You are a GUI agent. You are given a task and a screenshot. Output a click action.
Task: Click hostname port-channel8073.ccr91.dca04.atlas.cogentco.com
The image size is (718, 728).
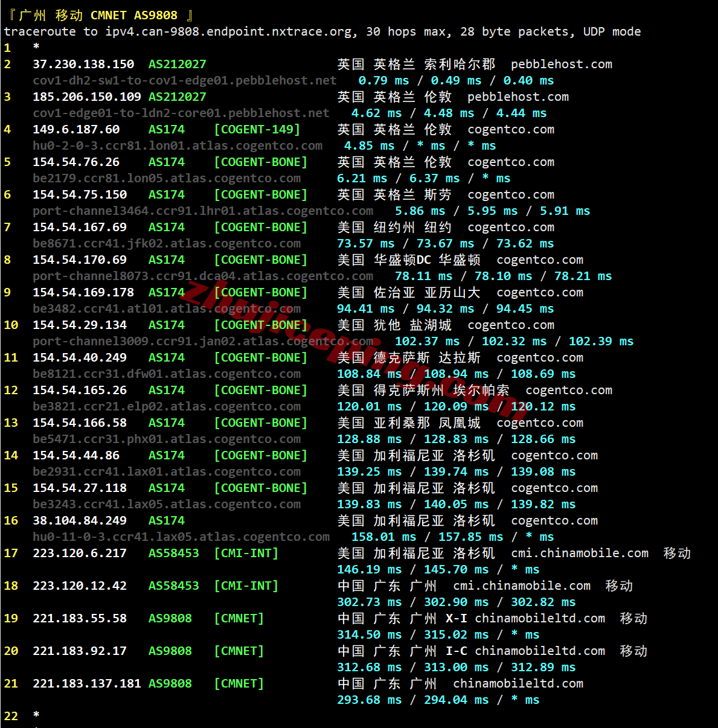point(203,276)
